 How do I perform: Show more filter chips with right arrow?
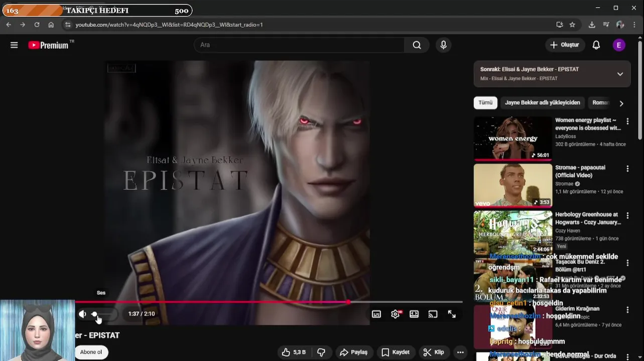tap(621, 103)
